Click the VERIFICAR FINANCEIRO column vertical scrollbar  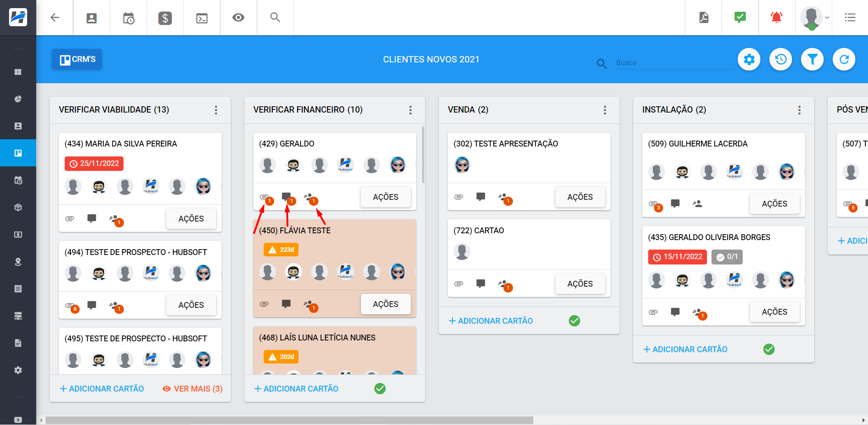[x=423, y=155]
